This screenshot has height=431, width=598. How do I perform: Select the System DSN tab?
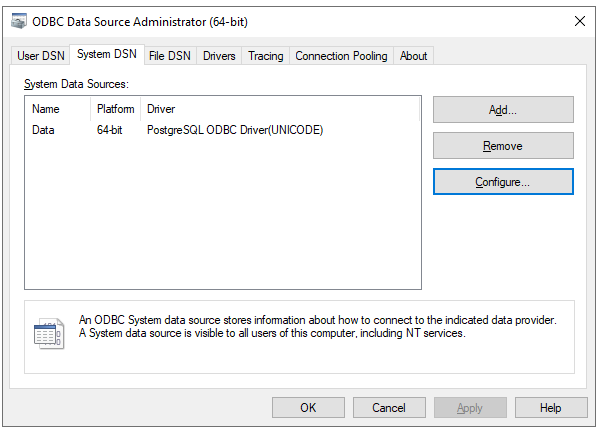(x=107, y=54)
